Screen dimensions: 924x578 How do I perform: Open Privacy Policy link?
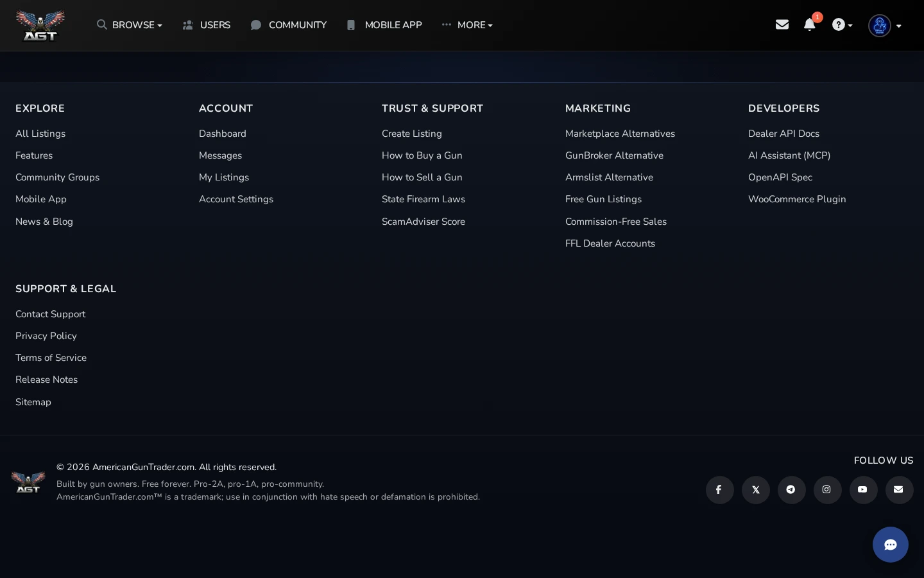[x=46, y=336]
